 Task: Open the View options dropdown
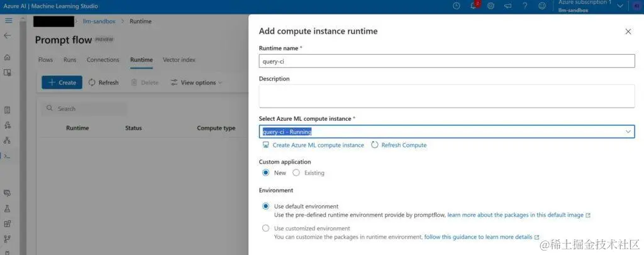click(x=196, y=82)
